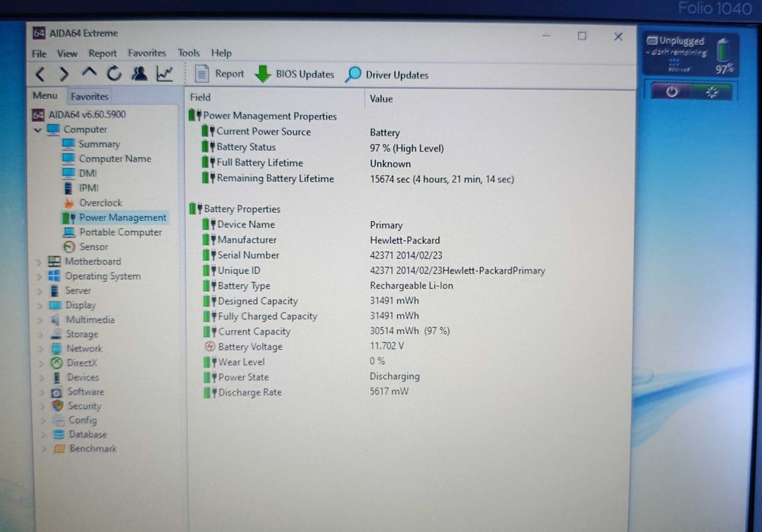Image resolution: width=762 pixels, height=532 pixels.
Task: Expand the Multimedia tree node
Action: (40, 320)
